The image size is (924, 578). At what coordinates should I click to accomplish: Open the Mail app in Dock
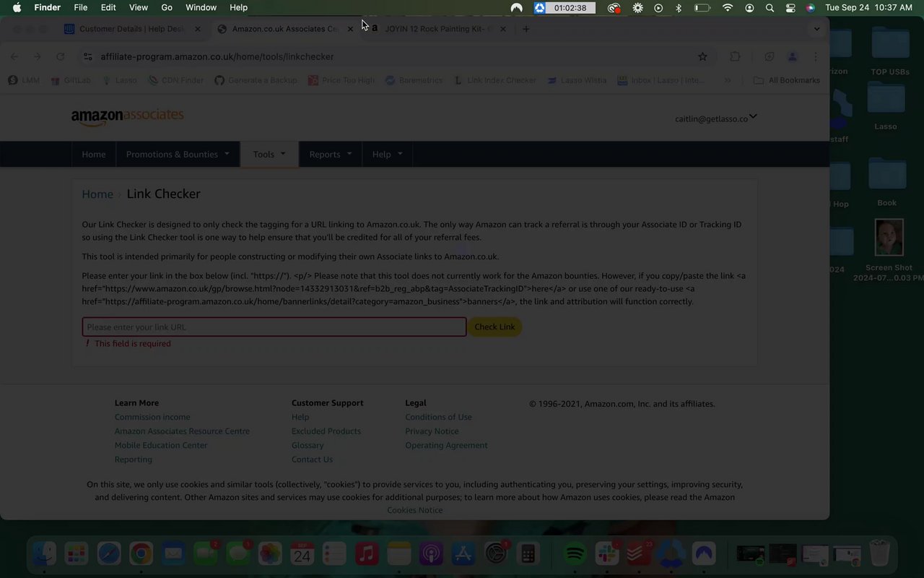[x=173, y=554]
